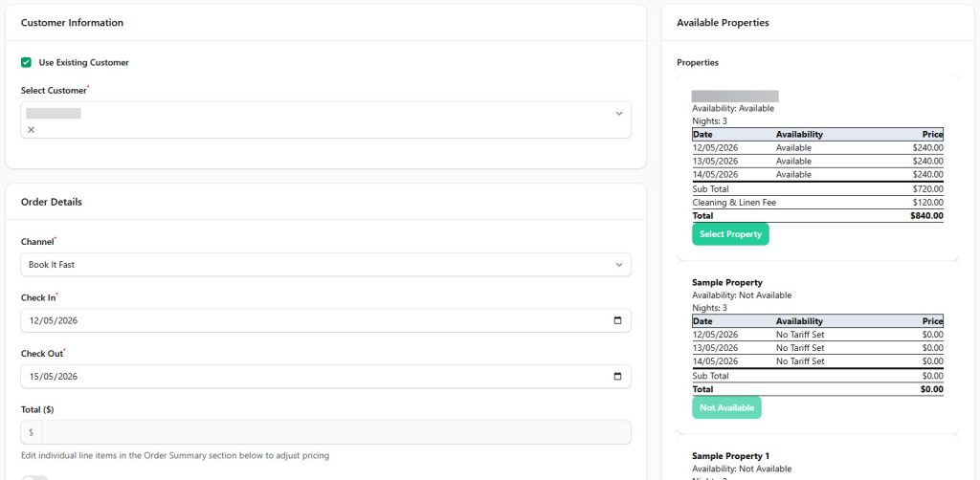Click the Not Available button under Sample Property
Viewport: 980px width, 480px height.
pos(726,408)
